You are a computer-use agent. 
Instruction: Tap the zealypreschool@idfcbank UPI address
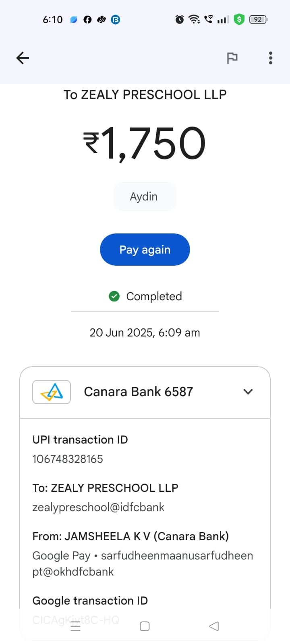coord(98,507)
